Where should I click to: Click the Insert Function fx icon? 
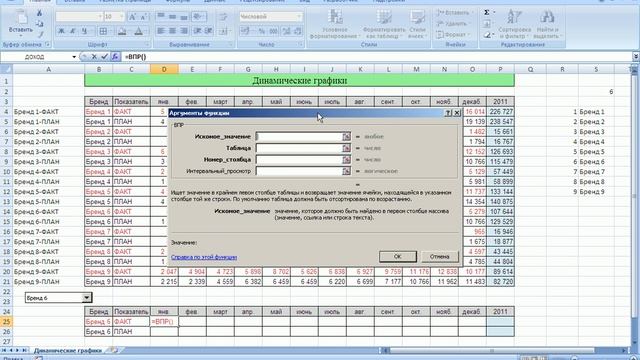point(115,57)
